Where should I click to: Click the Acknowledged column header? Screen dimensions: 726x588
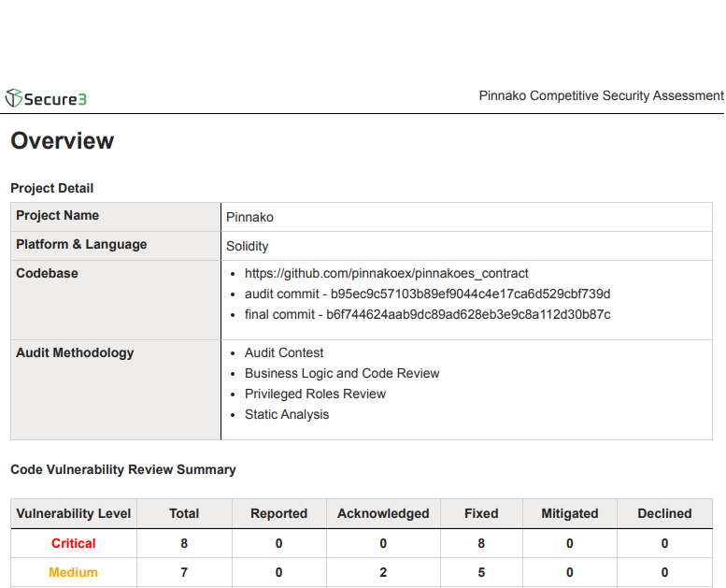pos(383,514)
